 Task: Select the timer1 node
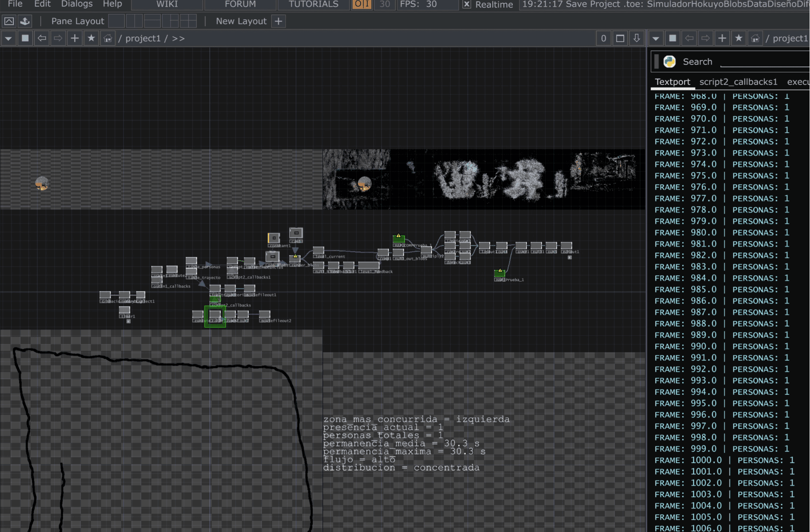tap(124, 310)
